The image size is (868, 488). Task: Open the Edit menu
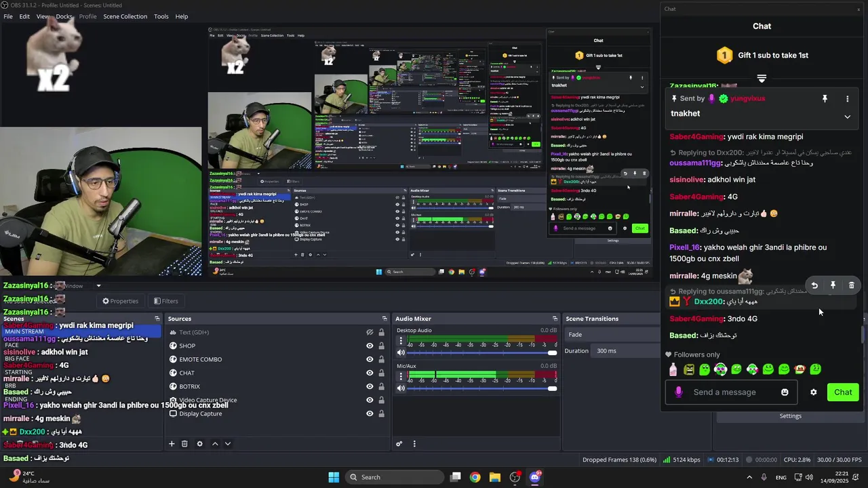click(24, 16)
